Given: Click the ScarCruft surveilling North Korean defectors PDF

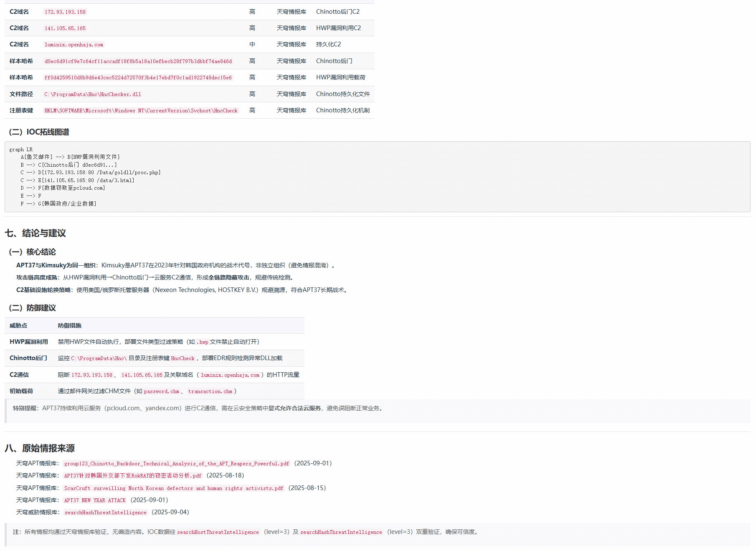Looking at the screenshot, I should 174,488.
